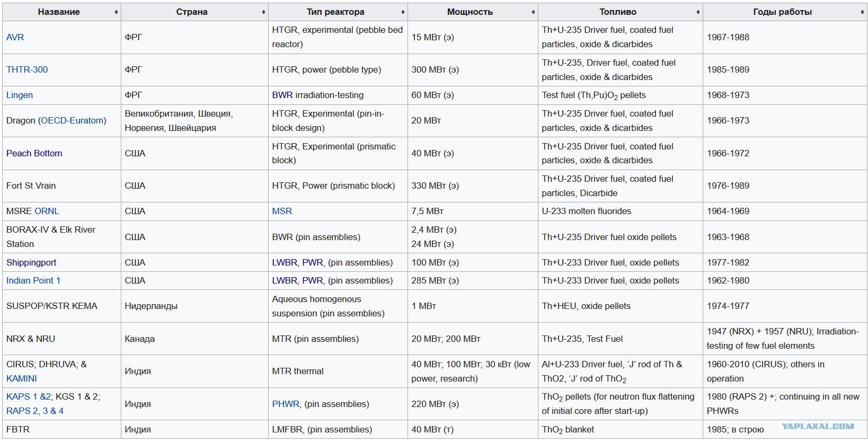
Task: Open LWBR link in Indian Point 1 row
Action: (285, 280)
